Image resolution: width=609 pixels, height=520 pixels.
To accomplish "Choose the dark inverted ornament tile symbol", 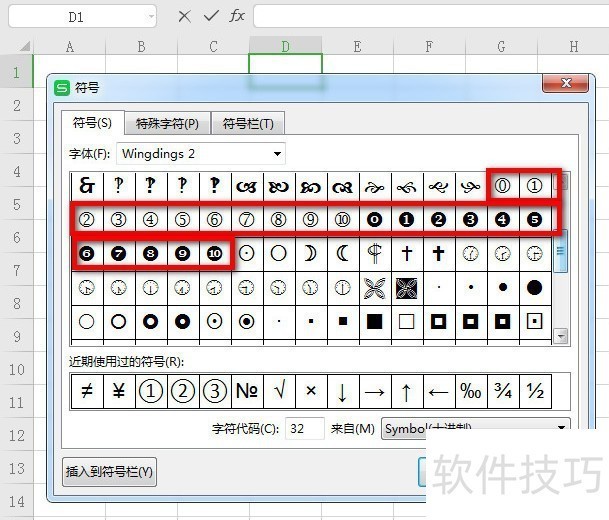I will [x=406, y=288].
